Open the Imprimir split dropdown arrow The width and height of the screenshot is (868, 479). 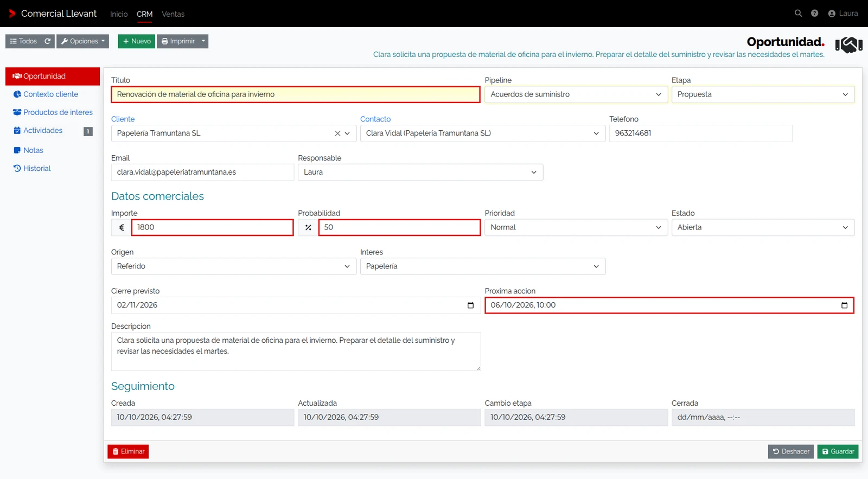tap(203, 41)
